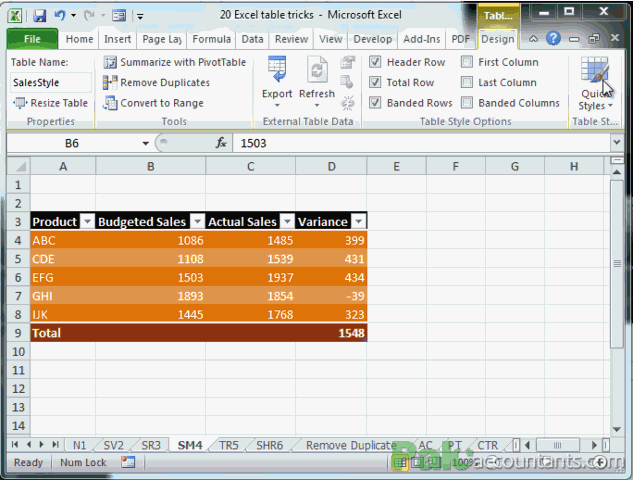Open the Undo history dropdown arrow
The width and height of the screenshot is (633, 480).
[x=73, y=16]
